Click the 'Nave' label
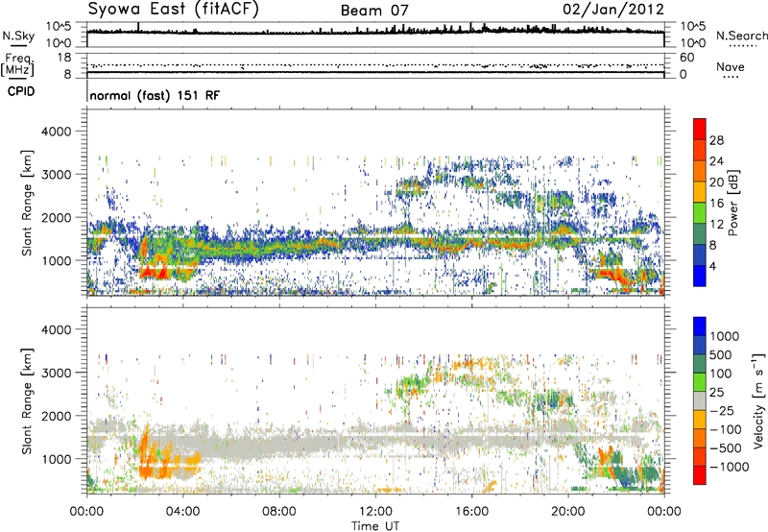The height and width of the screenshot is (532, 768). 731,67
